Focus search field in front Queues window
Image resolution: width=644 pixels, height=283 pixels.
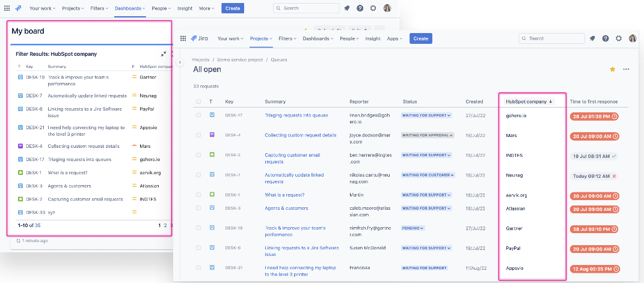[x=551, y=38]
